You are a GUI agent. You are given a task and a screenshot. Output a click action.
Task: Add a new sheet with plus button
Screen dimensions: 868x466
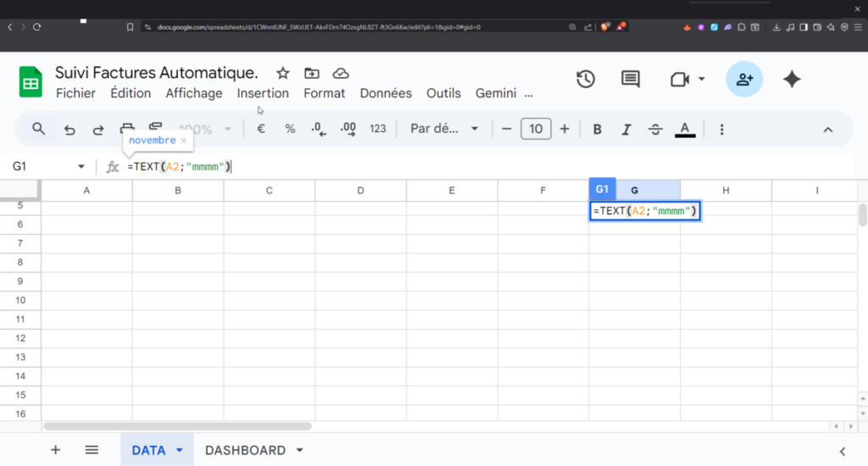[x=55, y=450]
